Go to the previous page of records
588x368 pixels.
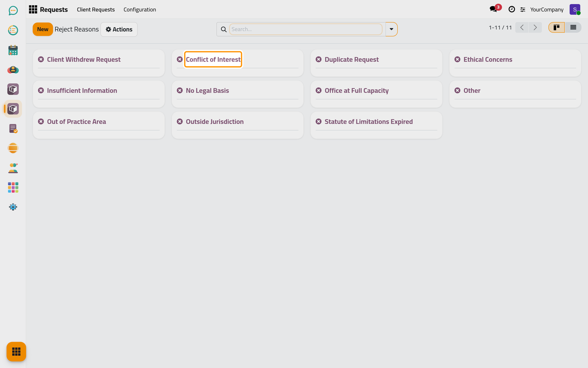click(x=522, y=28)
